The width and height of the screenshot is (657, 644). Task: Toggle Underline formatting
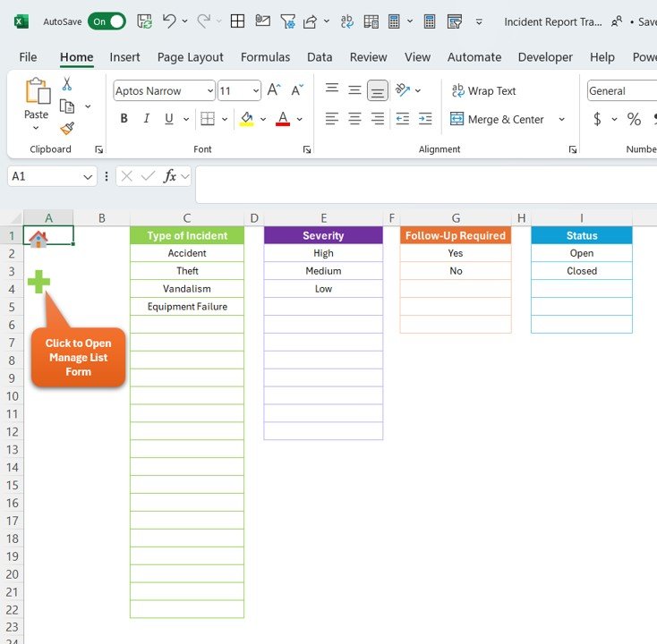click(169, 119)
